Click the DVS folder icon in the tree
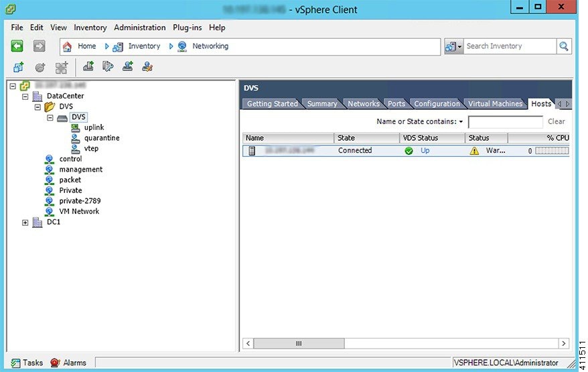 click(x=50, y=107)
